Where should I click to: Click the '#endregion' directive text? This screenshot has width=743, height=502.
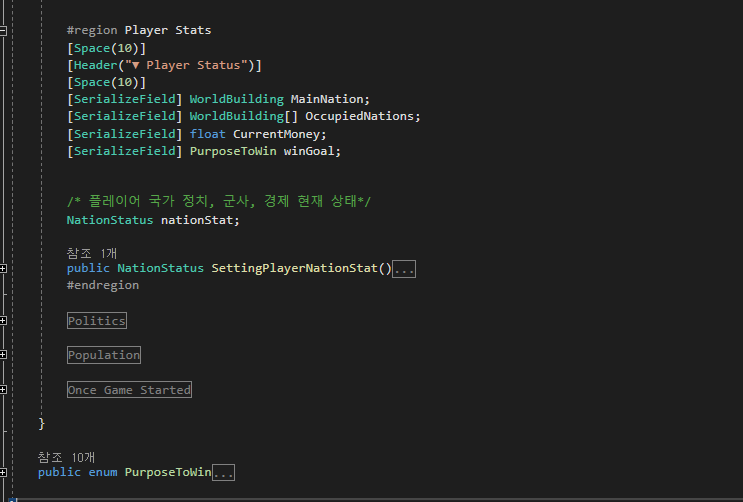click(103, 285)
